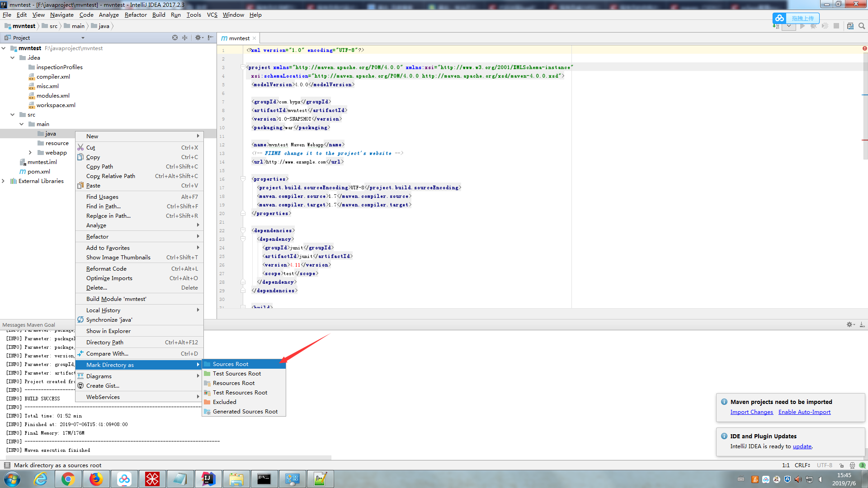Click the Make Project build icon

(776, 26)
